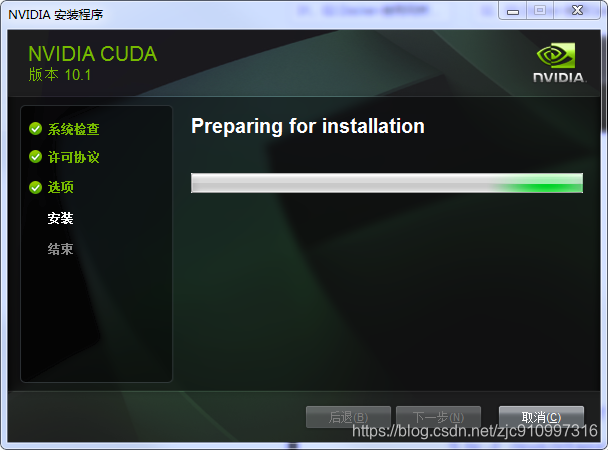
Task: Click the 后退(B) back button
Action: click(348, 417)
